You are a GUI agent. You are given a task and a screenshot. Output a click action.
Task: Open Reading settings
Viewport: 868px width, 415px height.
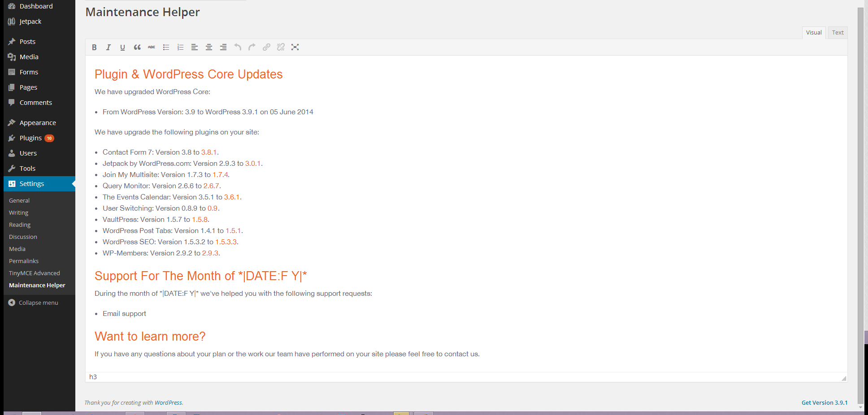(20, 225)
